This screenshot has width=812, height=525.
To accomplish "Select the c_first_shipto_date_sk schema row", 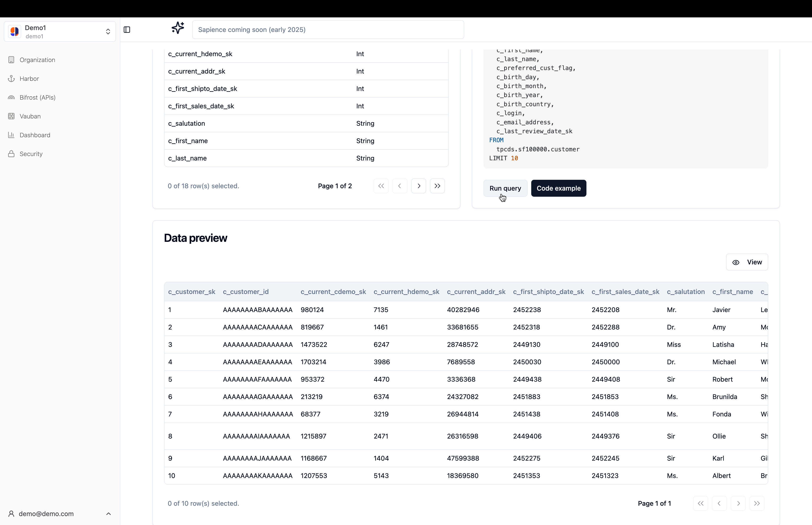I will [306, 89].
